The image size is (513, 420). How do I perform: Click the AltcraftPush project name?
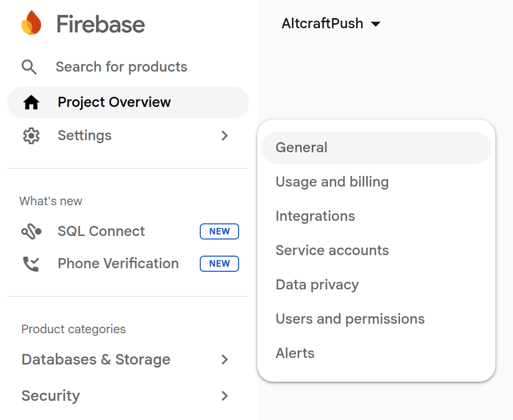(322, 24)
